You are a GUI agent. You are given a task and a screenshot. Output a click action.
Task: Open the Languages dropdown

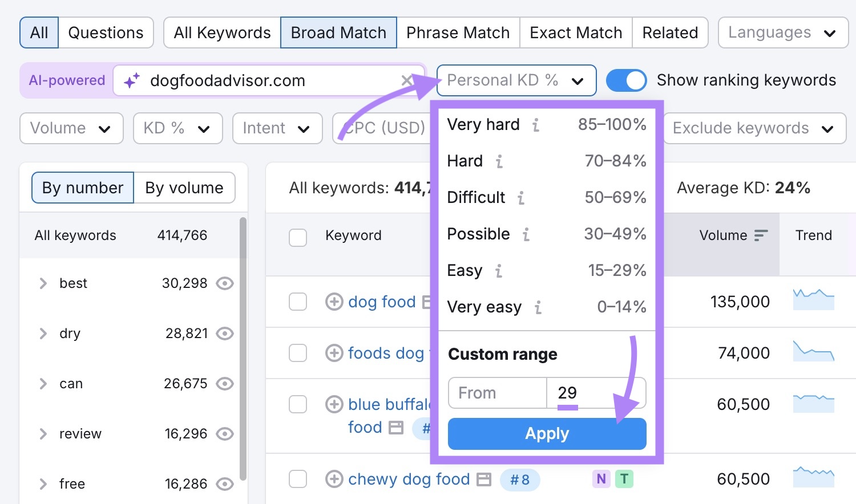coord(782,32)
